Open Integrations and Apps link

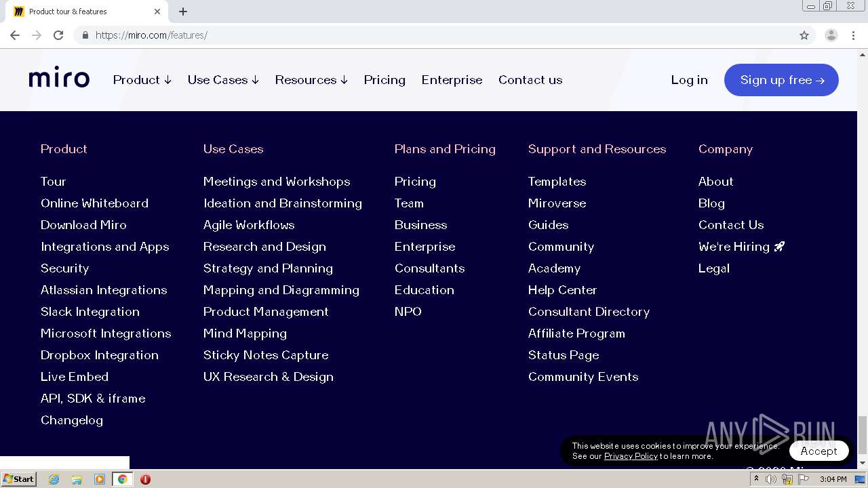[105, 247]
